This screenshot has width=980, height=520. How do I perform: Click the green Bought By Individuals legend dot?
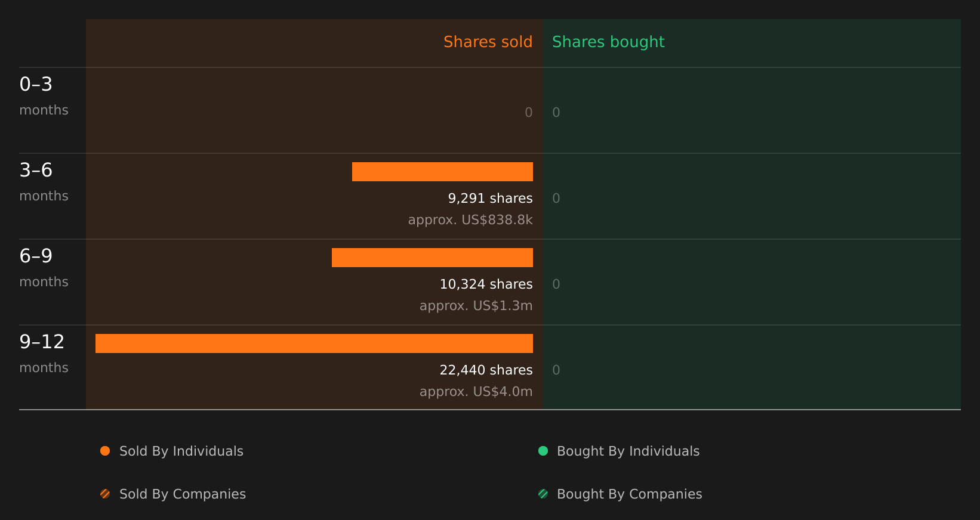click(x=543, y=451)
